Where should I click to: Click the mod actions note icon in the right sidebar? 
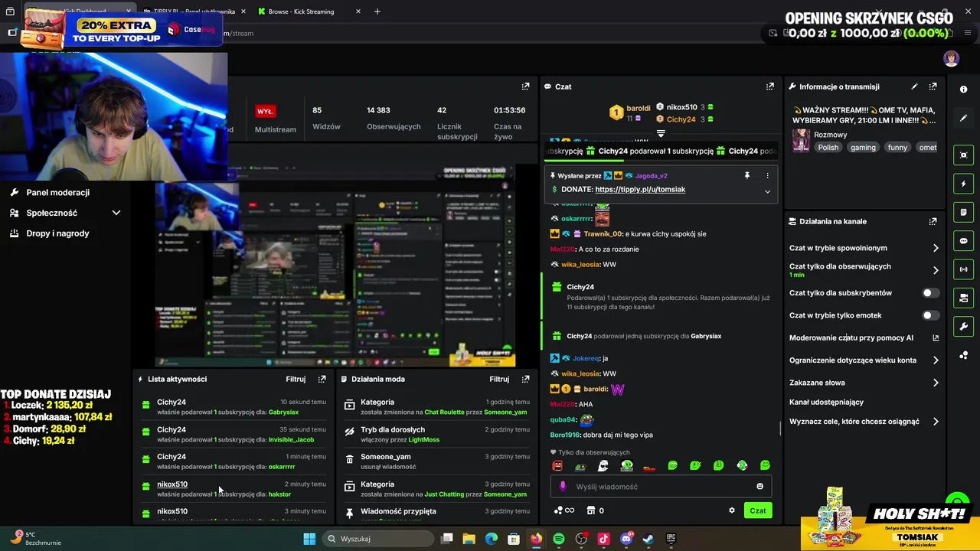coord(963,212)
